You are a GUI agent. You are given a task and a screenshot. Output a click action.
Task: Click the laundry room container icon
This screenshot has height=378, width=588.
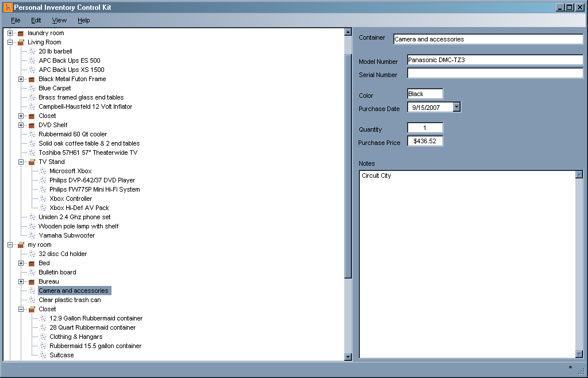tap(21, 33)
